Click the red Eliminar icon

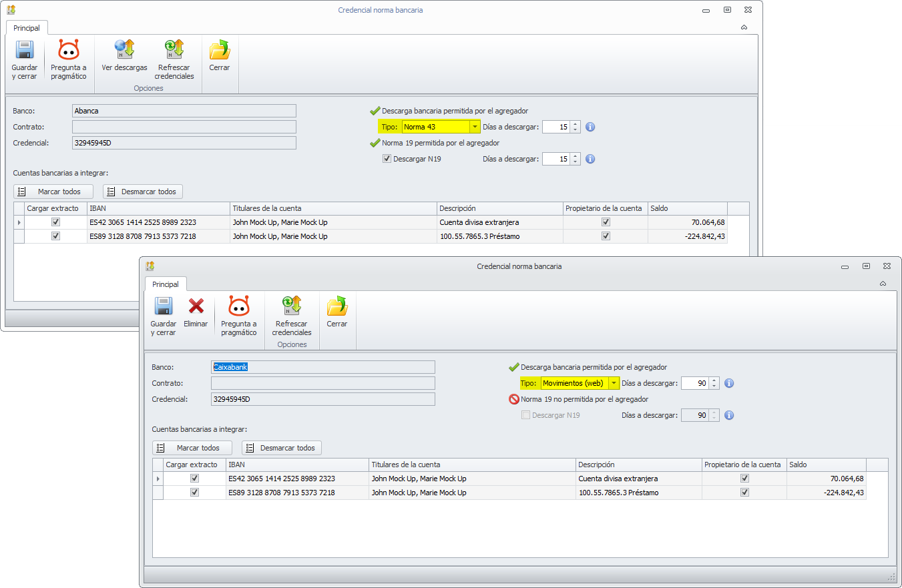[196, 306]
